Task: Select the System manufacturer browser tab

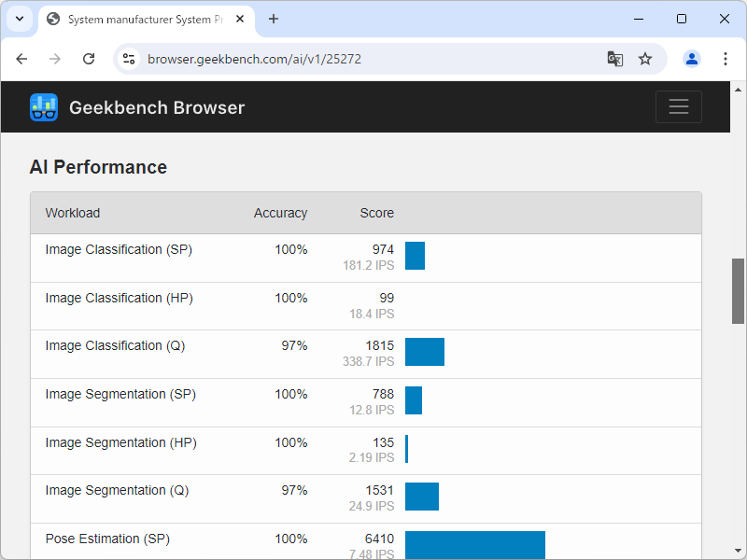Action: click(140, 19)
